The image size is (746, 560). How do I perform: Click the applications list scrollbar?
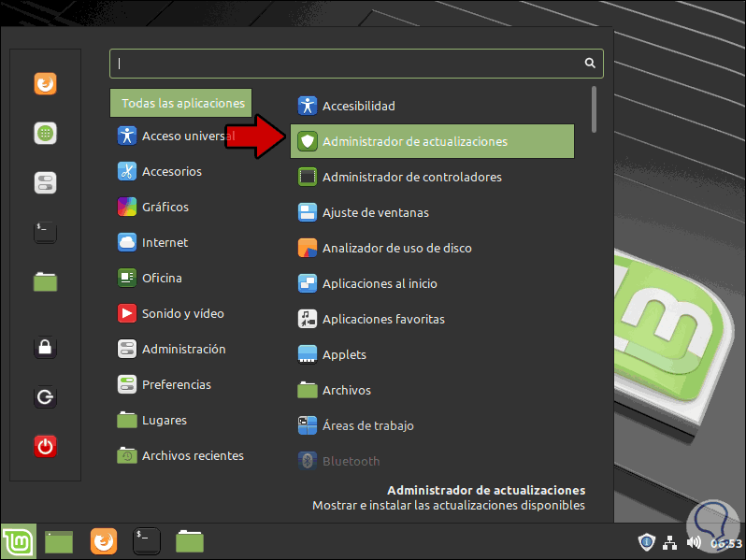tap(594, 109)
